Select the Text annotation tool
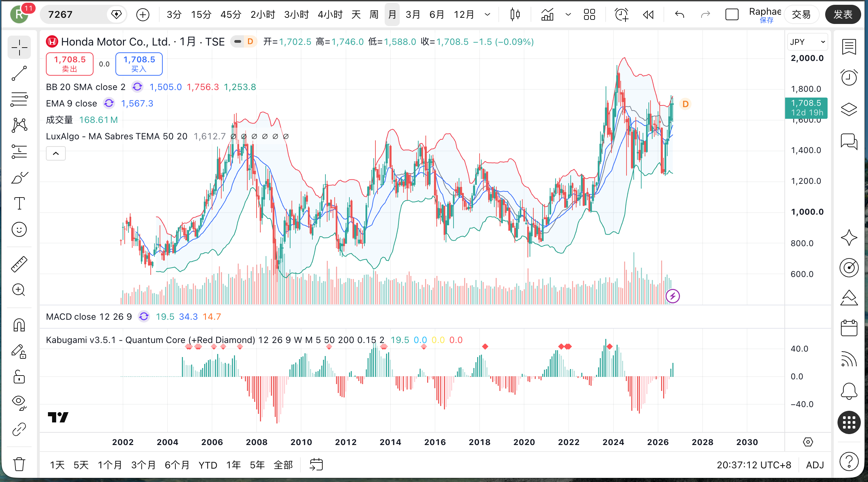 [19, 203]
